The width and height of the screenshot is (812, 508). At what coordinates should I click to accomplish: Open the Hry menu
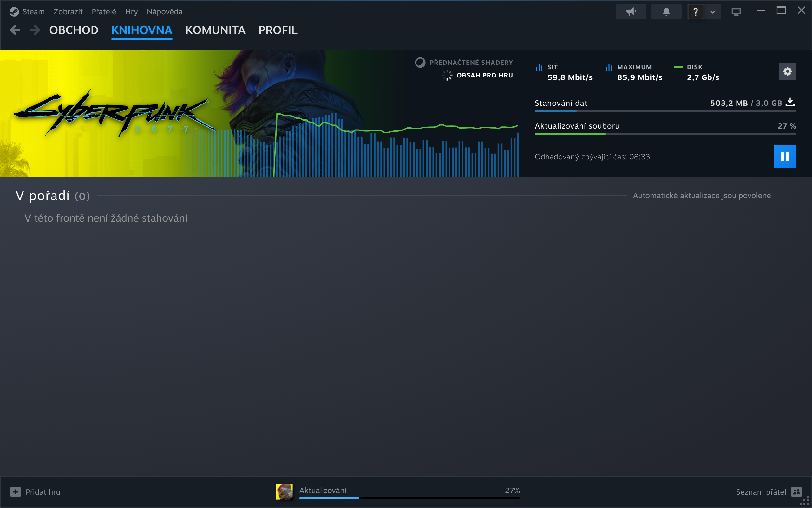[131, 12]
